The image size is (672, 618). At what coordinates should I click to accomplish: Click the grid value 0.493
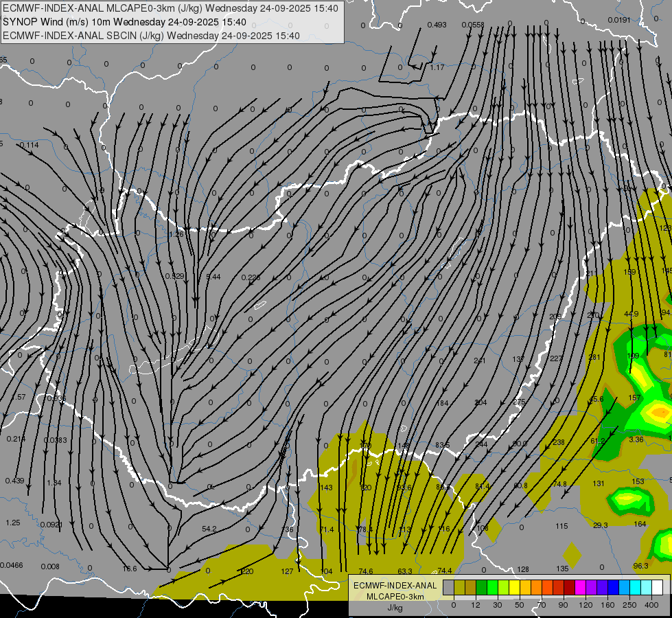pyautogui.click(x=437, y=25)
